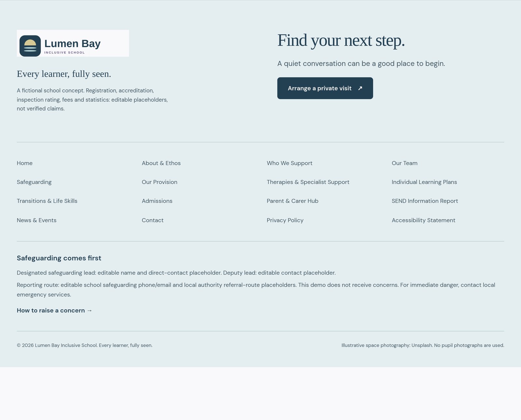View Individual Learning Plans
This screenshot has height=420, width=521.
pos(424,182)
